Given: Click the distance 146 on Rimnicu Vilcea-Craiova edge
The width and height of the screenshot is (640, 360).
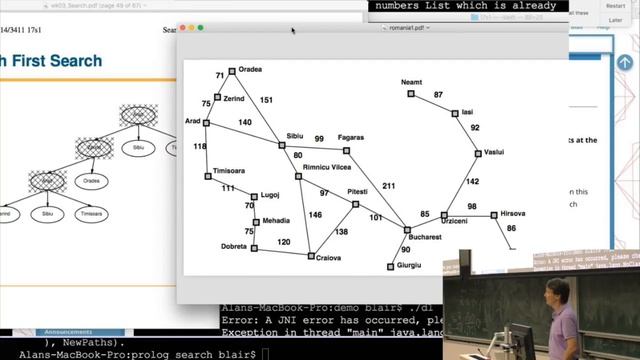Looking at the screenshot, I should pyautogui.click(x=315, y=215).
